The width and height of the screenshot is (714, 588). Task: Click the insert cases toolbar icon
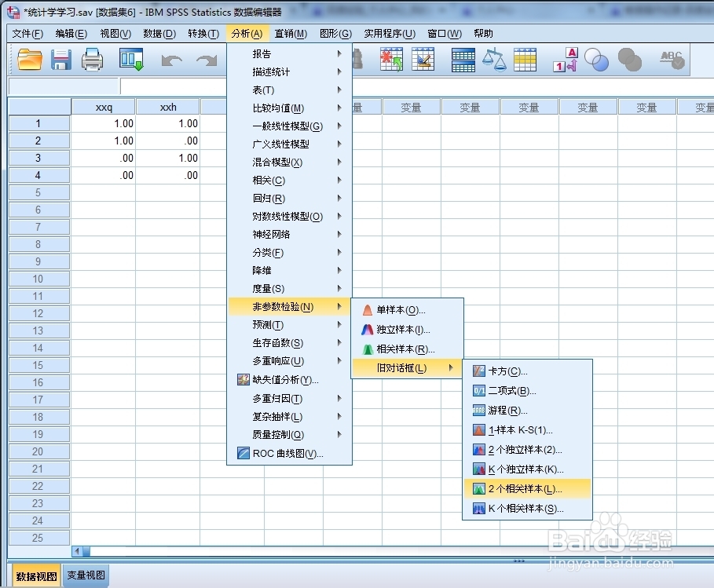coord(391,60)
